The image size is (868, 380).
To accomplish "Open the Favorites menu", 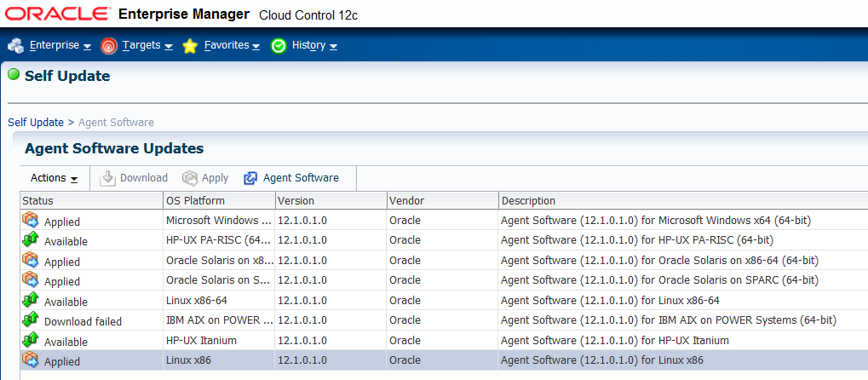I will click(232, 45).
